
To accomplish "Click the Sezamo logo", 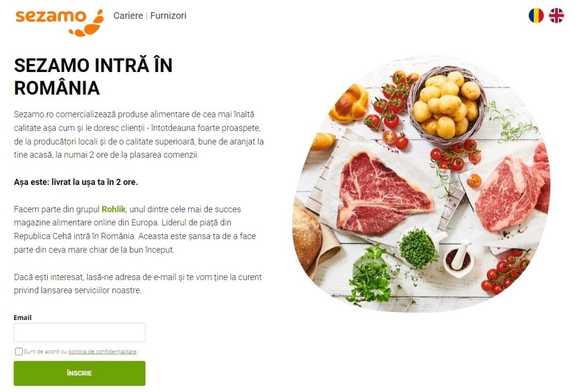I will (x=59, y=22).
